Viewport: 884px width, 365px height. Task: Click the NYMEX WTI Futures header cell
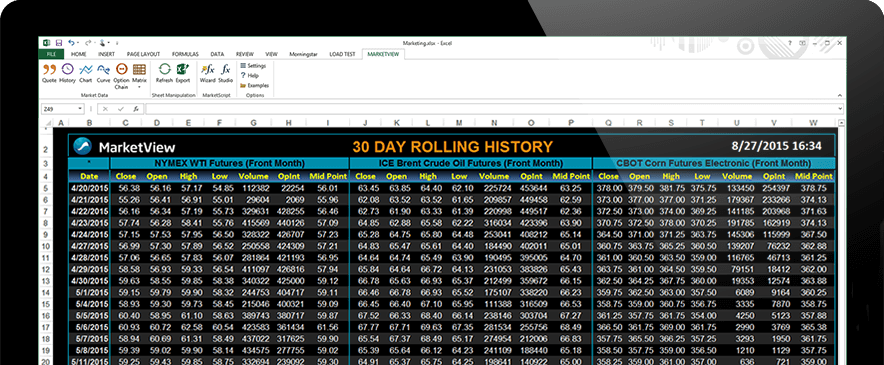tap(229, 164)
